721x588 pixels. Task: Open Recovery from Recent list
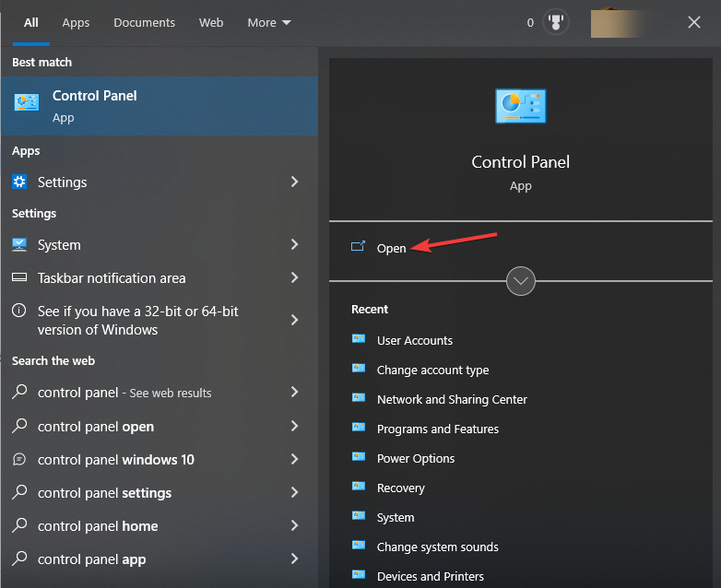click(x=400, y=488)
